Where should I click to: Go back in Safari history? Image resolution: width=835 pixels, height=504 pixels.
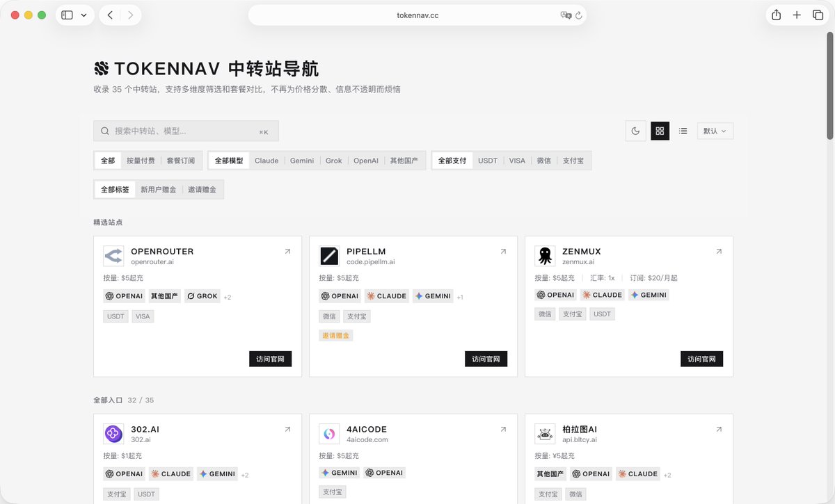(110, 15)
